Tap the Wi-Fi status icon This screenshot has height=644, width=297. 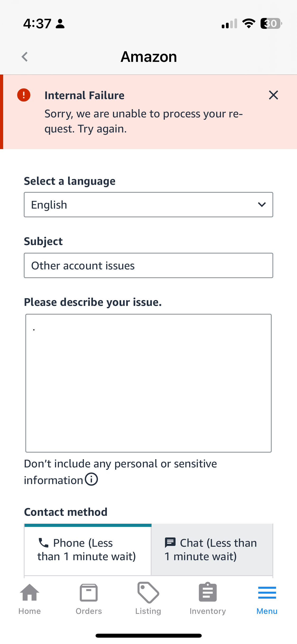coord(249,24)
